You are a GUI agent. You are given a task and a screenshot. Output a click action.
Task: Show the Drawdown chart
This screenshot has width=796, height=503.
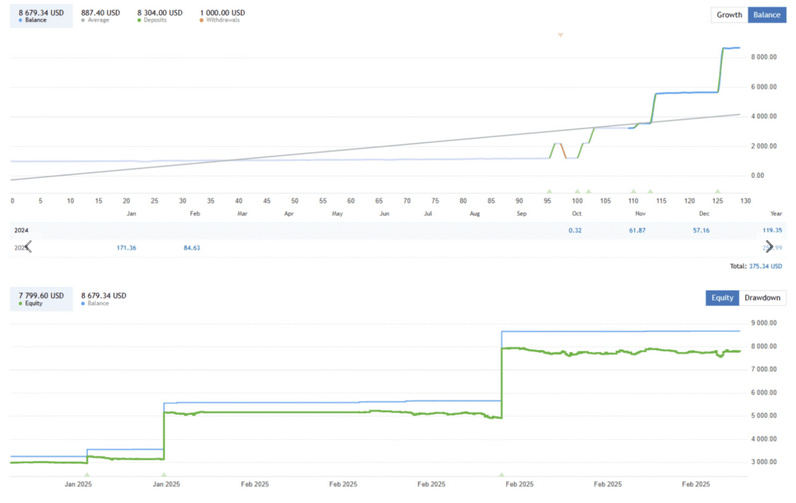tap(762, 298)
